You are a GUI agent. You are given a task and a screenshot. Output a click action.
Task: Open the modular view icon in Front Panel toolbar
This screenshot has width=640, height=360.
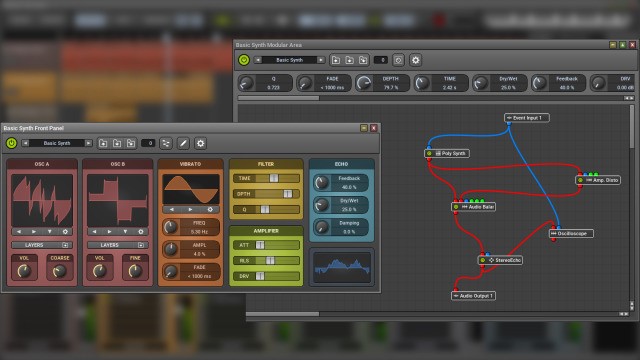166,143
